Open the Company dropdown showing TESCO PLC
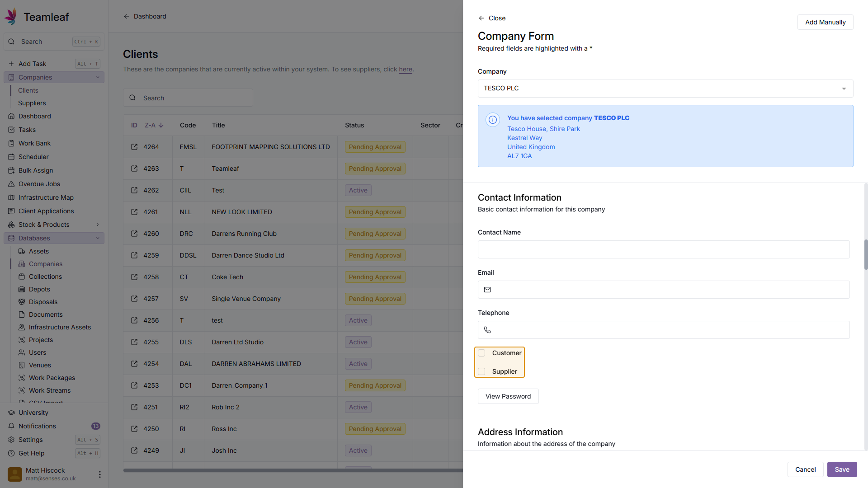This screenshot has width=868, height=488. tap(665, 89)
